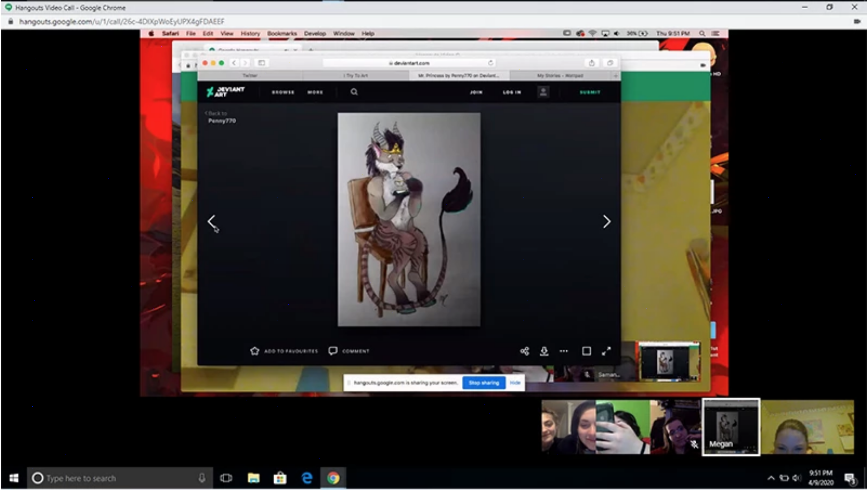Click the Submit button on DeviantArt

(590, 92)
